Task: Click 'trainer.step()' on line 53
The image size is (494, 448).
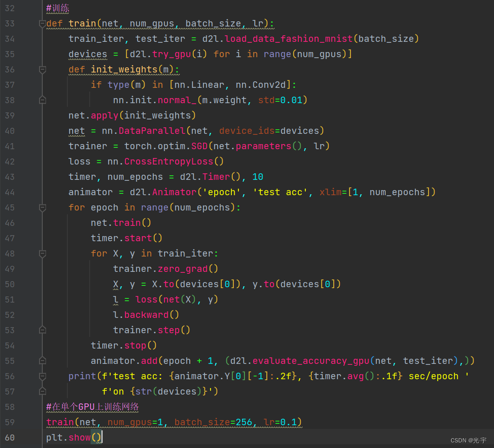Action: point(152,330)
